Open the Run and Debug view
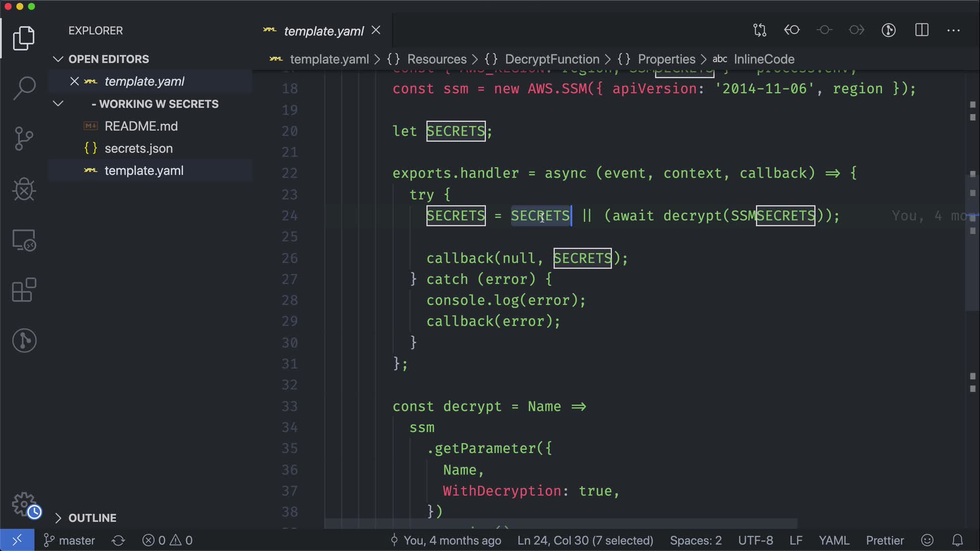This screenshot has height=551, width=980. coord(24,189)
